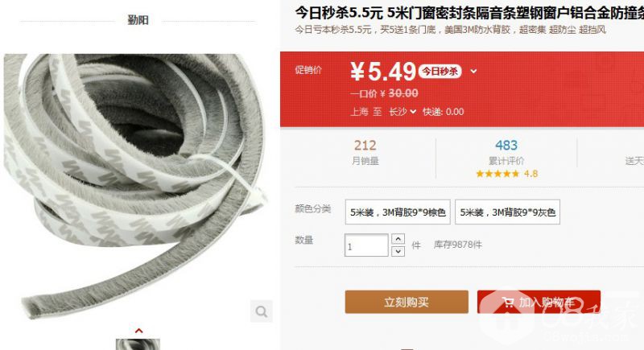The width and height of the screenshot is (644, 350).
Task: Decrease quantity with the down stepper arrow
Action: click(x=398, y=251)
